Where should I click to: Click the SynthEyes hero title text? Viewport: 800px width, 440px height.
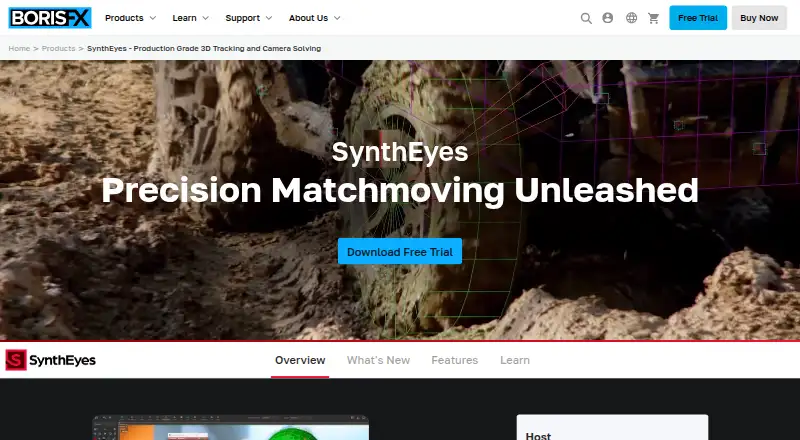tap(400, 152)
